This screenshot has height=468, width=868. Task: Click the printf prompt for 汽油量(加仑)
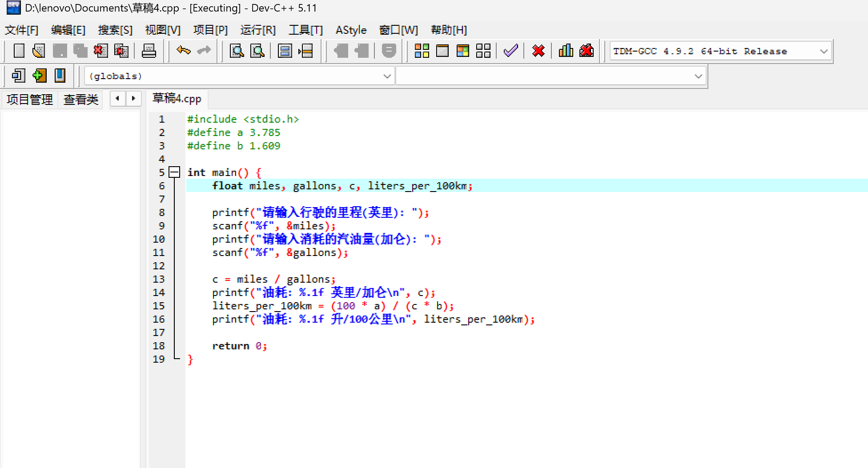click(x=327, y=239)
